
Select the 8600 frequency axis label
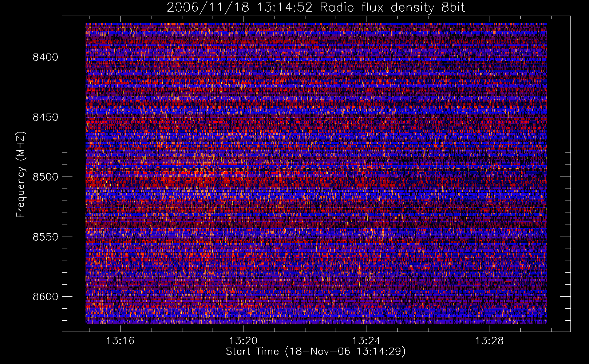point(46,297)
